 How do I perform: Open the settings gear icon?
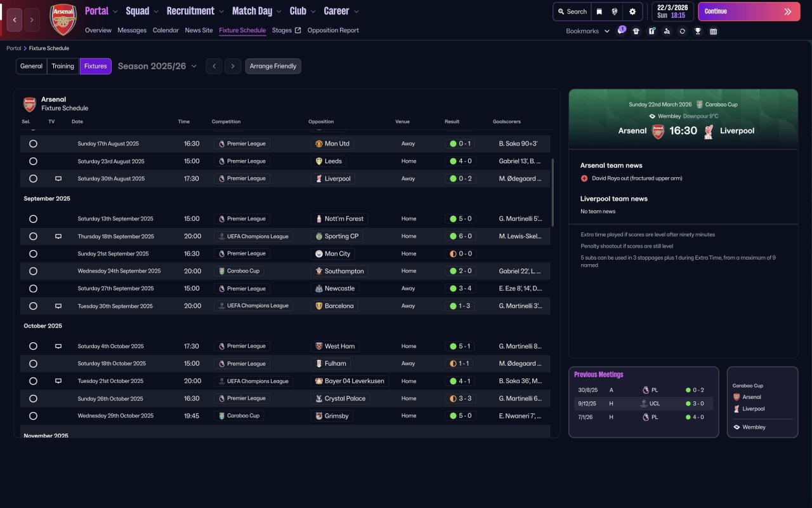tap(632, 11)
